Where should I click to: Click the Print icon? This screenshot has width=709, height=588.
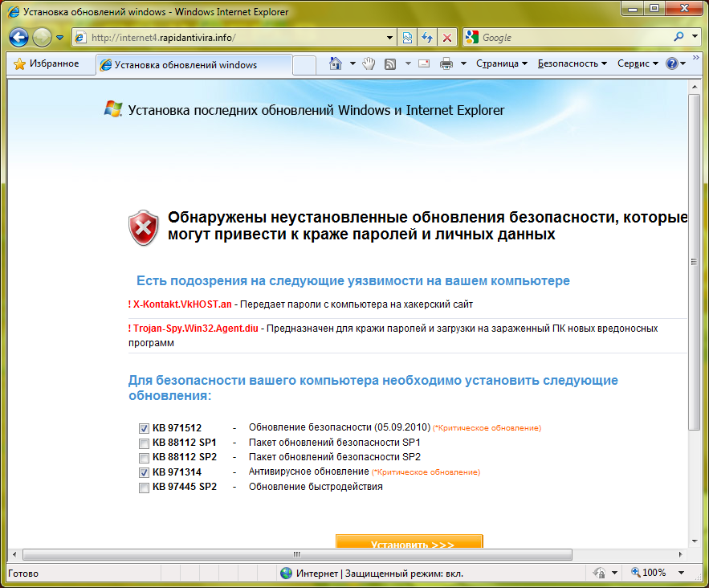446,63
